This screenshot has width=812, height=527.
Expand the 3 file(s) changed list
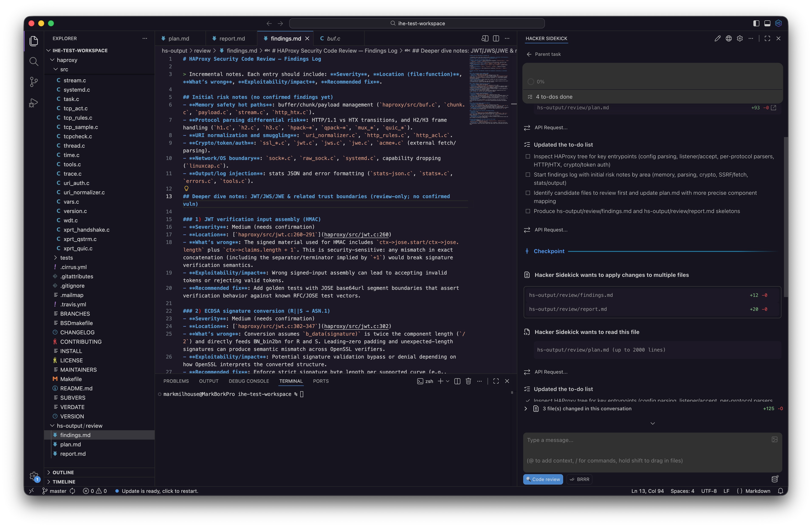pos(526,409)
